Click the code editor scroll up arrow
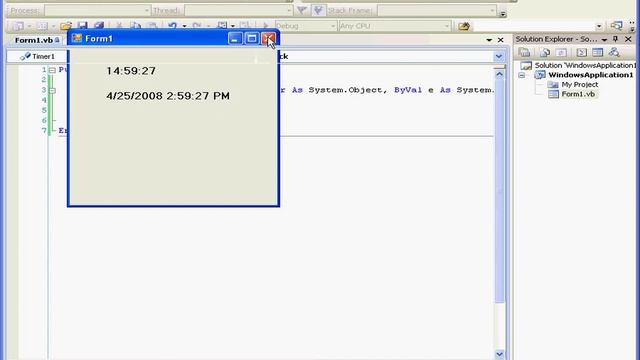The image size is (640, 360). (x=499, y=74)
